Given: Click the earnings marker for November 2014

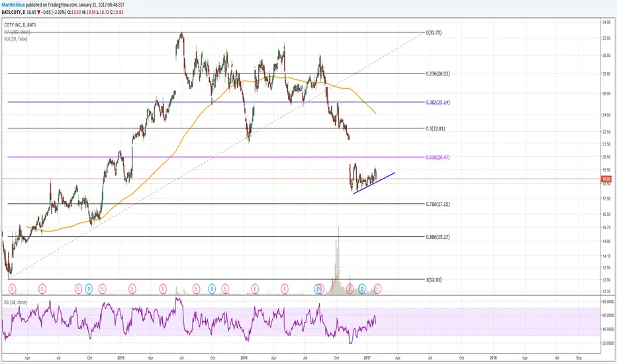Looking at the screenshot, I should [103, 289].
